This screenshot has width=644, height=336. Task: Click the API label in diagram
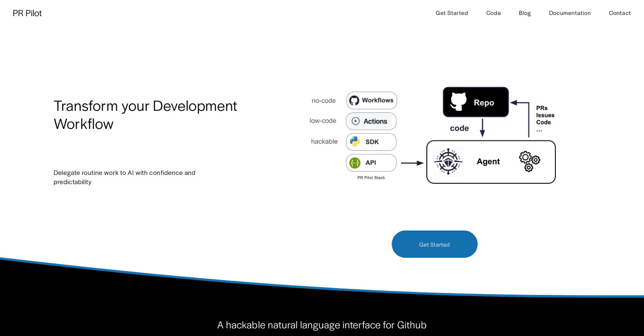coord(371,163)
